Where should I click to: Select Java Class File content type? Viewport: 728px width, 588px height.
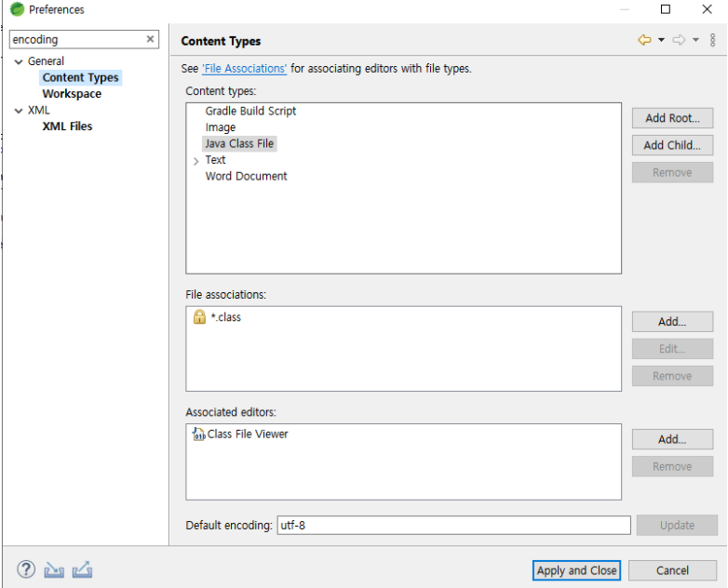[239, 143]
